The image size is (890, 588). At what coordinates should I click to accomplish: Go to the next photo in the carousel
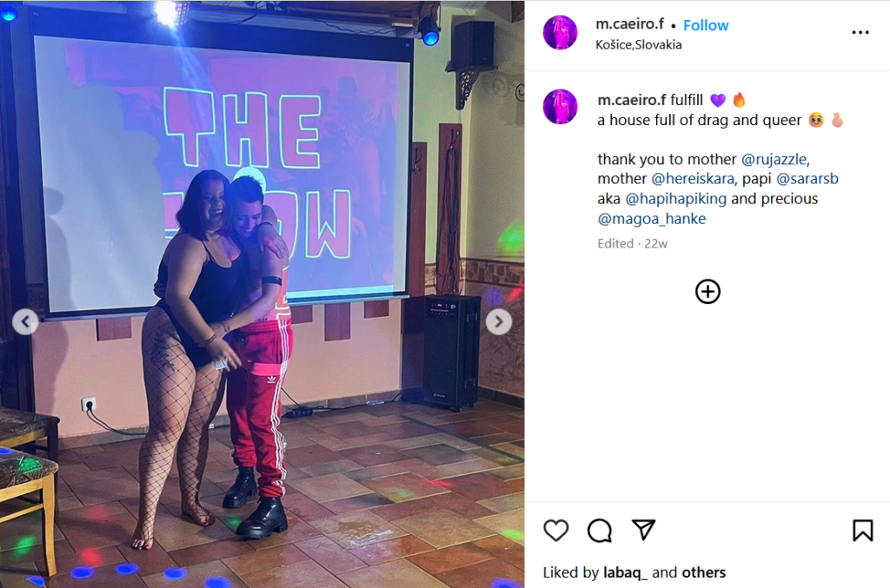[498, 322]
